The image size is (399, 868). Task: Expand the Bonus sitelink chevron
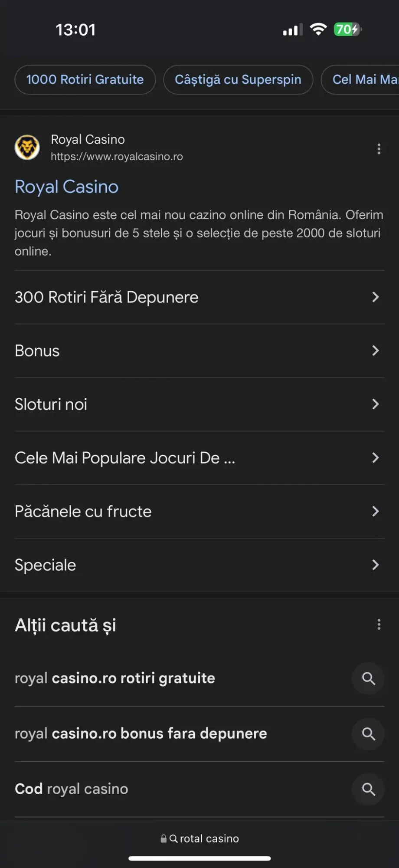point(376,351)
